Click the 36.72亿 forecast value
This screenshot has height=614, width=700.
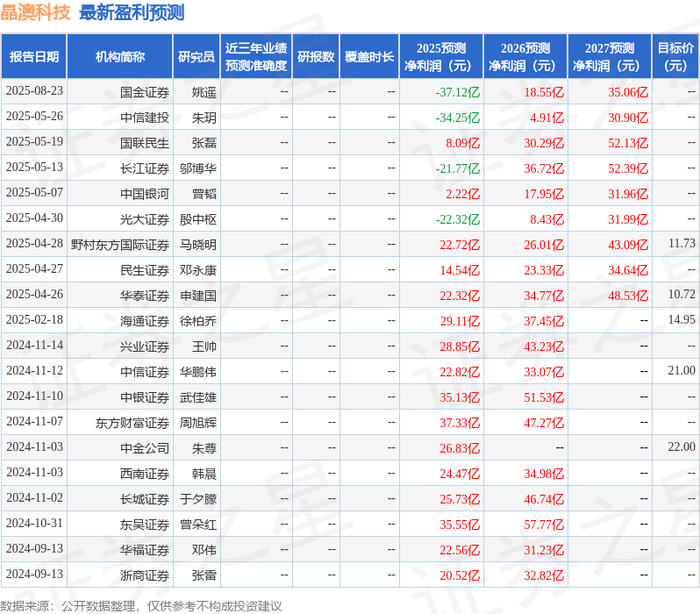pyautogui.click(x=544, y=168)
